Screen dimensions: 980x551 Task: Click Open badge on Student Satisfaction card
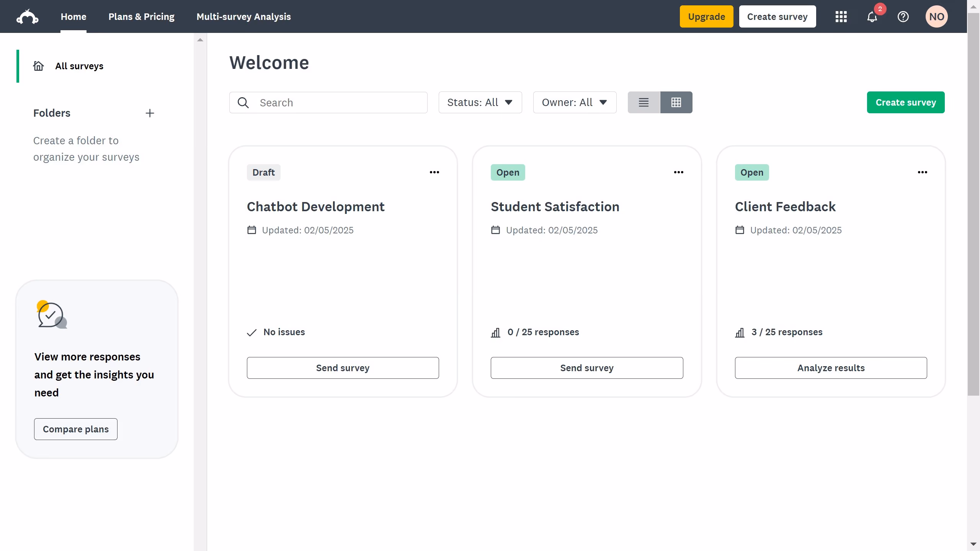click(508, 172)
